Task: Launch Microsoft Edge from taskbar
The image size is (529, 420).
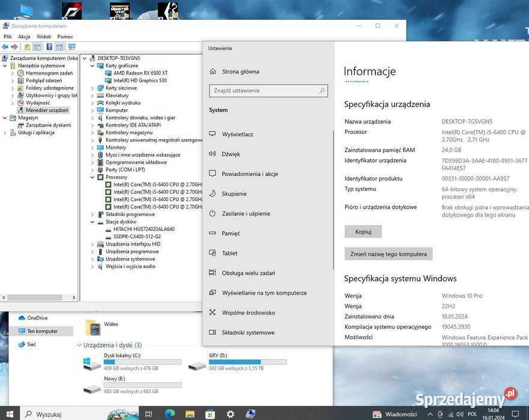Action: click(170, 414)
